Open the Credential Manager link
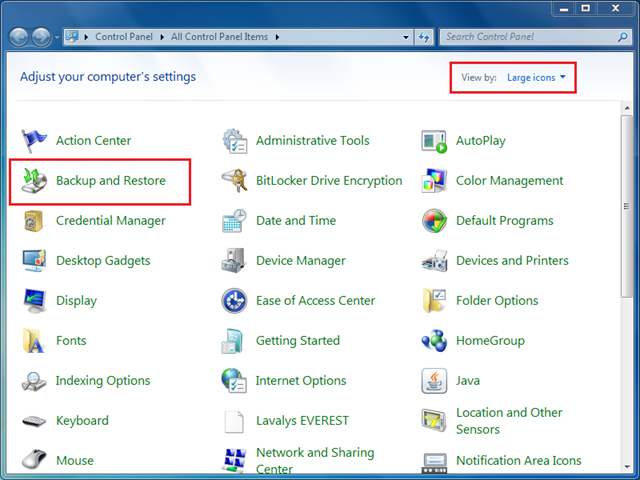The height and width of the screenshot is (480, 640). pos(111,221)
